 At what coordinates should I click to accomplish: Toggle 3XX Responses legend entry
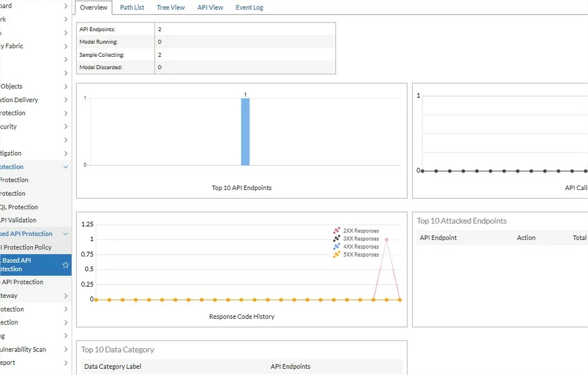tap(356, 239)
